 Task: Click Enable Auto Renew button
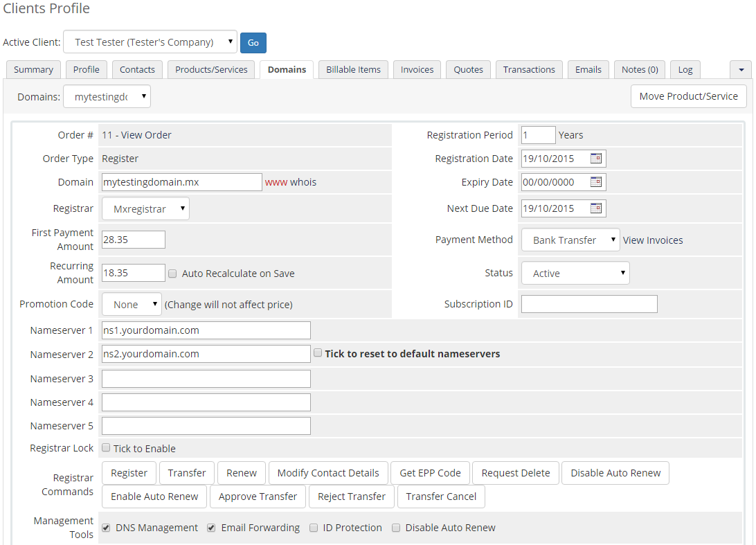(x=154, y=497)
